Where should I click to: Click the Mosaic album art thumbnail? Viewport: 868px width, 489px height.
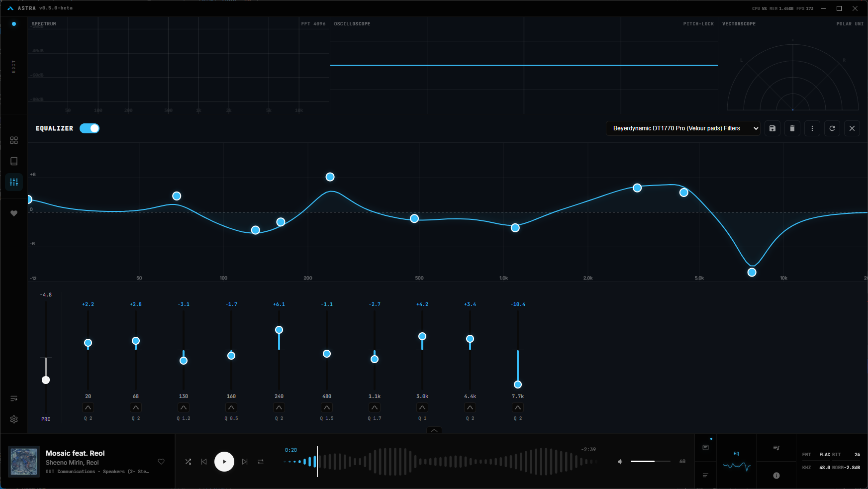pyautogui.click(x=24, y=462)
